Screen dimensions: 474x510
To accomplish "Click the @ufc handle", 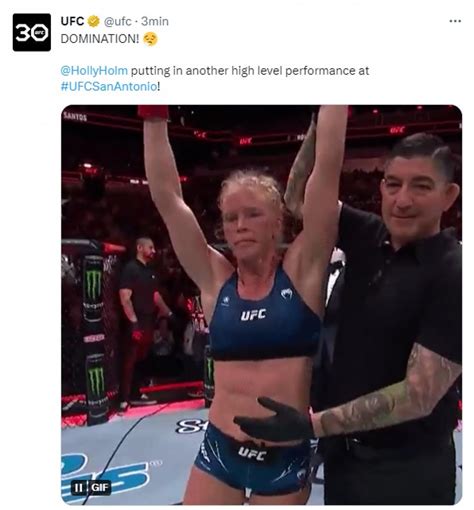I will point(117,21).
